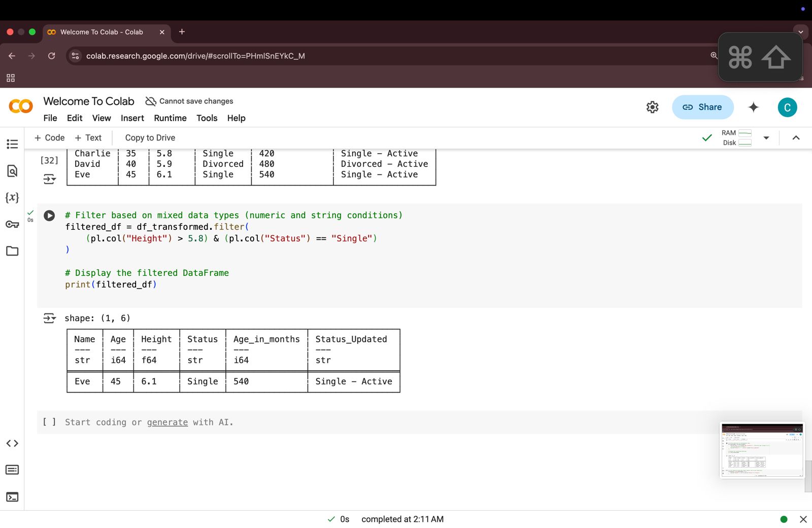Viewport: 812px width, 528px height.
Task: Click Copy to Drive
Action: tap(150, 138)
